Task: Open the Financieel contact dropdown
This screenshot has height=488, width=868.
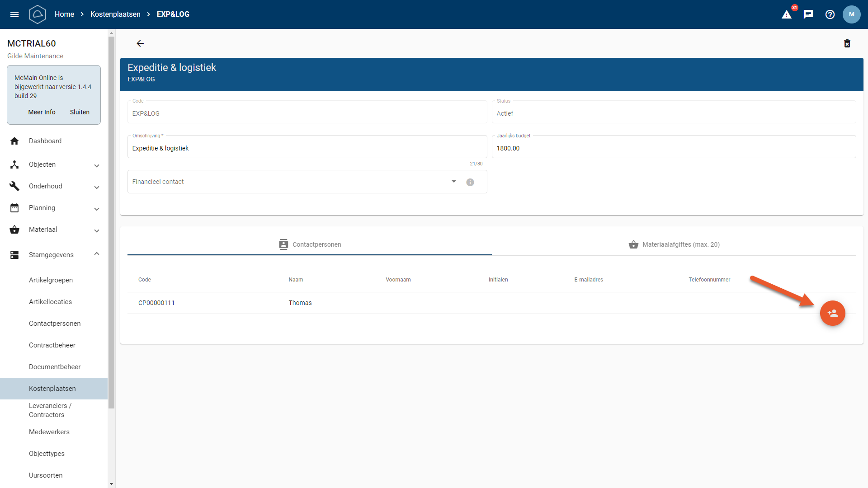Action: coord(453,182)
